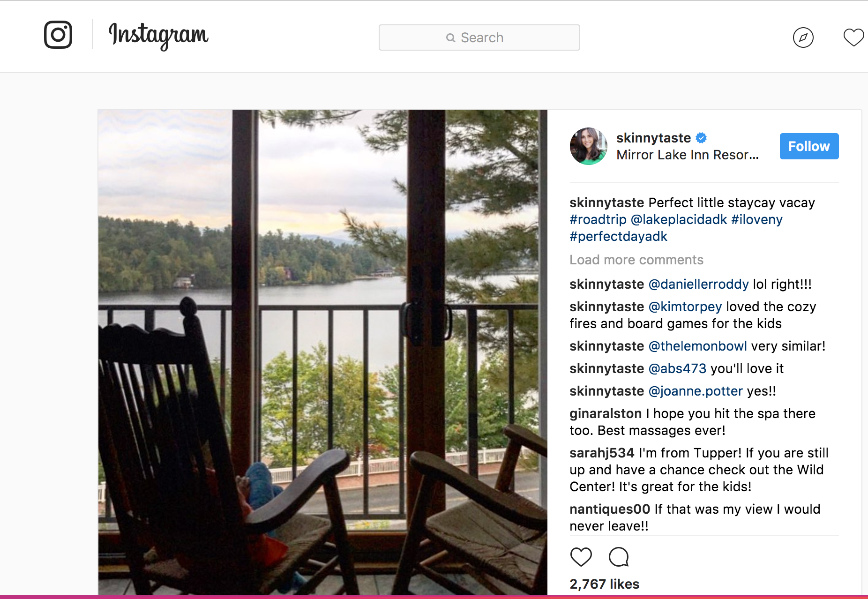Click the search magnifier icon
This screenshot has height=599, width=868.
(x=450, y=37)
